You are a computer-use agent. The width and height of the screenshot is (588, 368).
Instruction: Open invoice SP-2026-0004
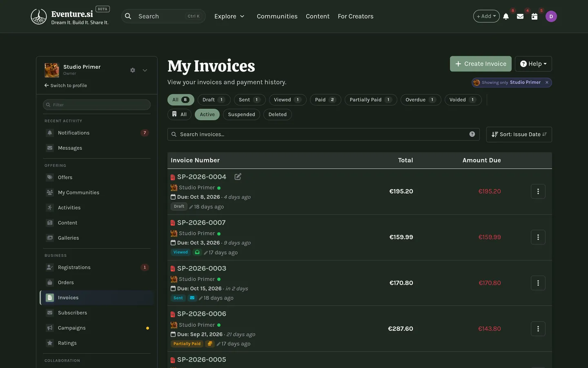pos(201,177)
